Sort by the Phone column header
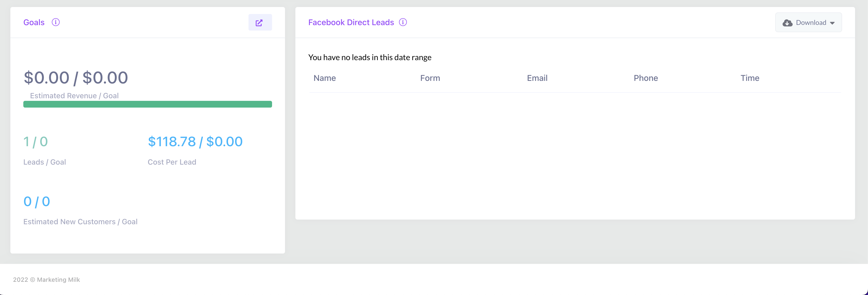The height and width of the screenshot is (295, 868). pos(646,78)
